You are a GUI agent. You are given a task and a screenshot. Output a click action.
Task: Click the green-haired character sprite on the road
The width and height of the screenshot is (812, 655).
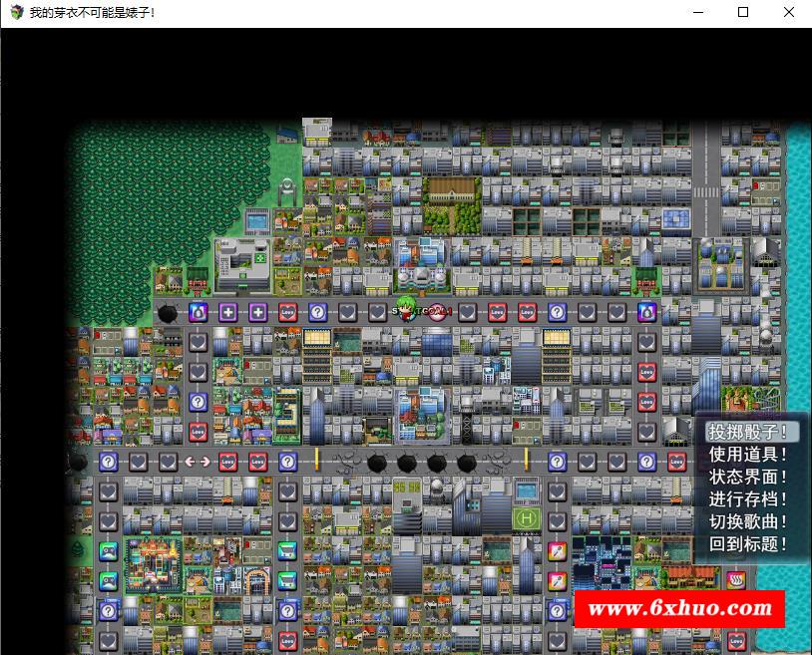click(405, 309)
